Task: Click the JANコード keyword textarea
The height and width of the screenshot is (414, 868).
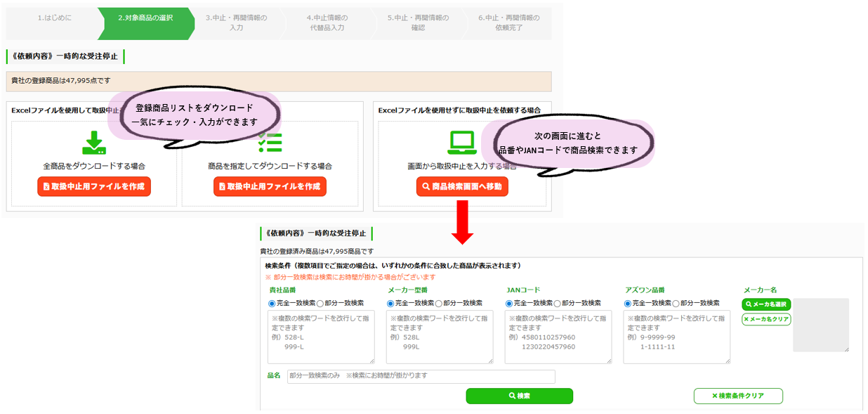Action: [x=558, y=337]
